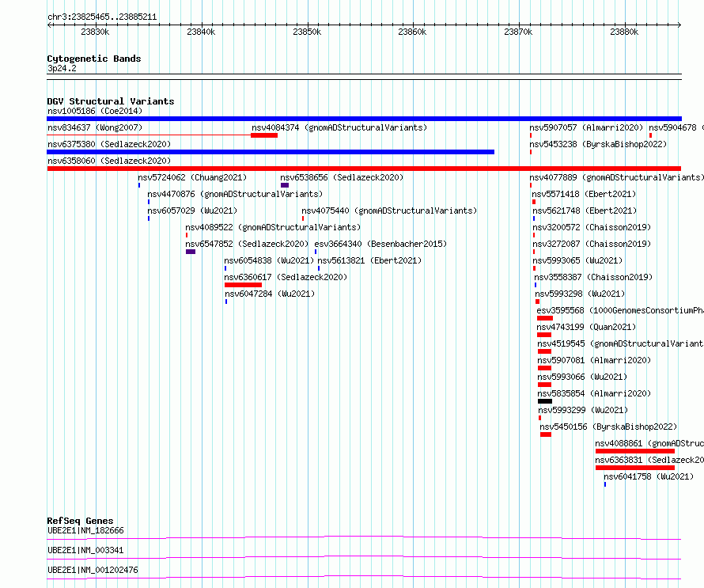Click nsv6047284 (Wu2021) label
Viewport: 704px width, 588px height.
coord(270,294)
